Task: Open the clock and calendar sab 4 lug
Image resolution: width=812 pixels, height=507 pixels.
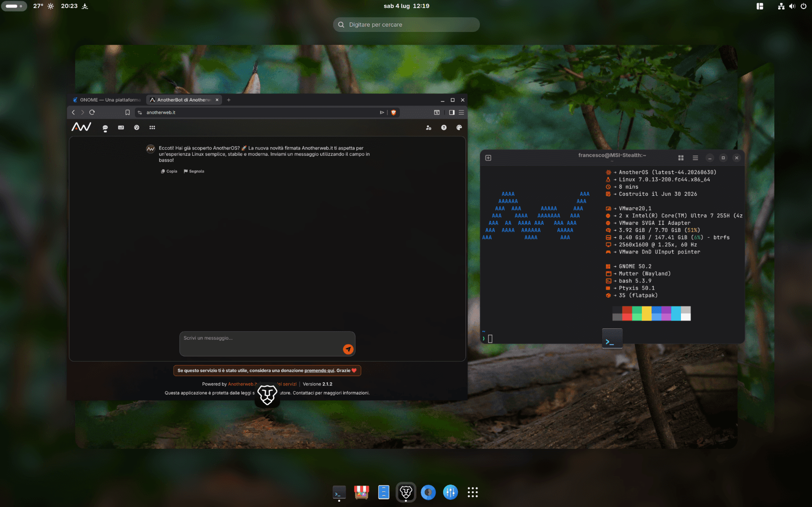Action: pos(406,6)
